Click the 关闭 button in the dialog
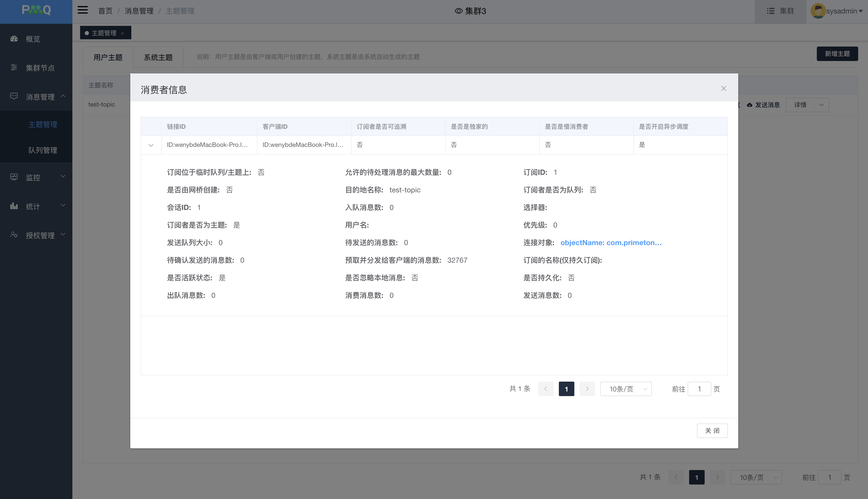868x499 pixels. [712, 430]
